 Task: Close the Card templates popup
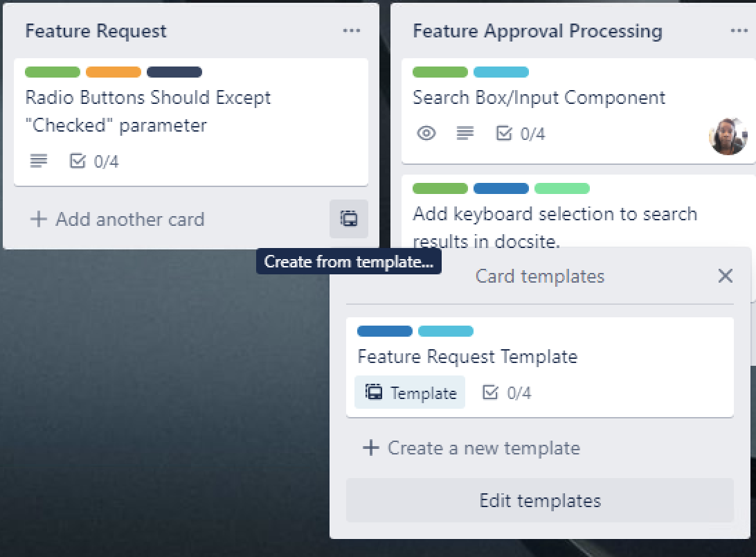tap(725, 276)
